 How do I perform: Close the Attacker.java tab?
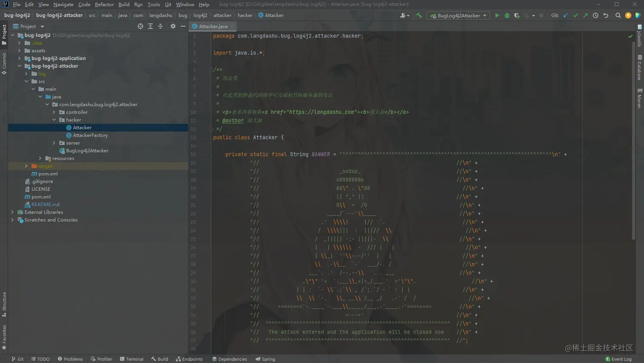pyautogui.click(x=232, y=26)
